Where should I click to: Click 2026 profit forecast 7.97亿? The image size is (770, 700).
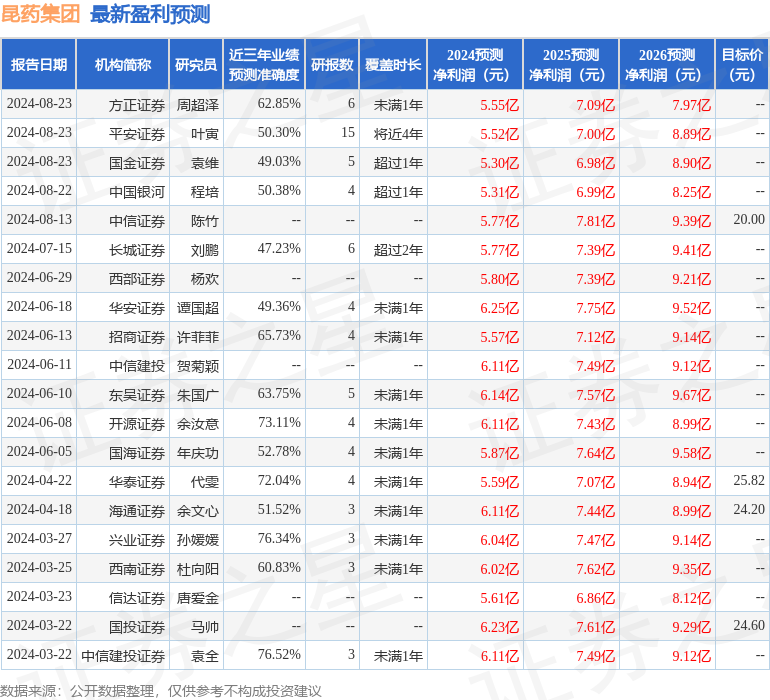click(691, 105)
